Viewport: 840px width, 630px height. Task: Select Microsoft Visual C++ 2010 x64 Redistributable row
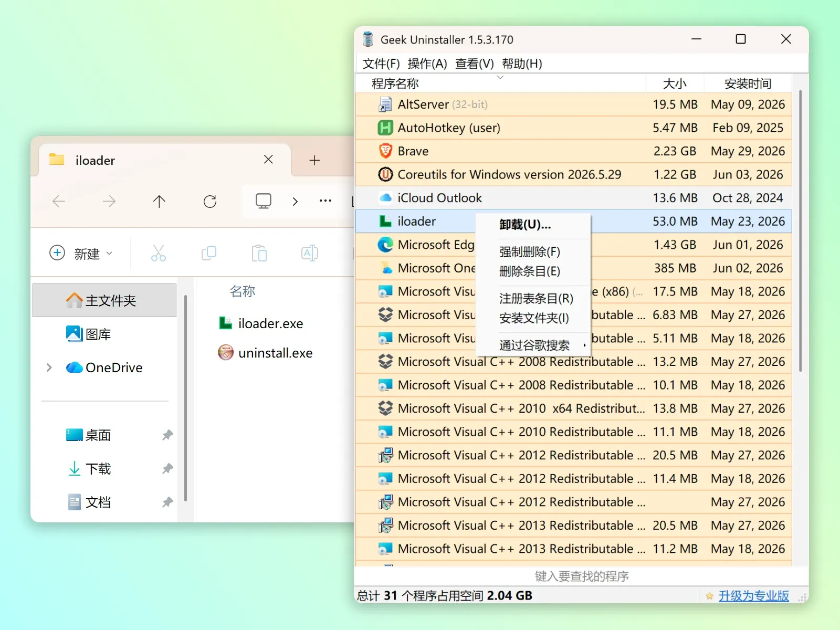(x=574, y=408)
